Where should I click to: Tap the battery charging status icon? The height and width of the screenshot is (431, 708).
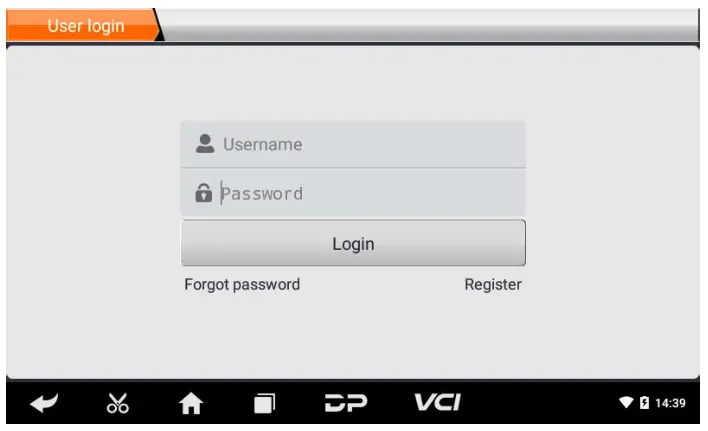[x=644, y=402]
